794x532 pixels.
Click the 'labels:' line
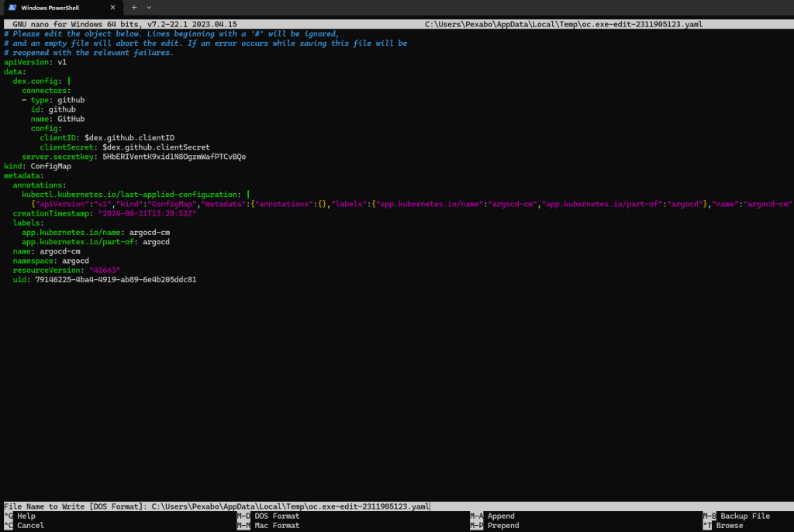click(29, 223)
